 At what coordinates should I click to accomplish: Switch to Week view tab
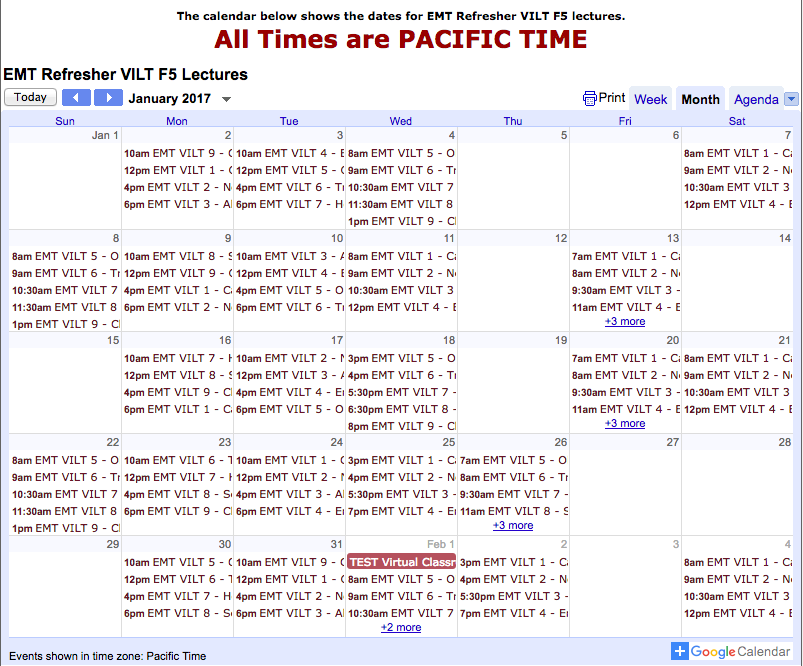pos(650,99)
